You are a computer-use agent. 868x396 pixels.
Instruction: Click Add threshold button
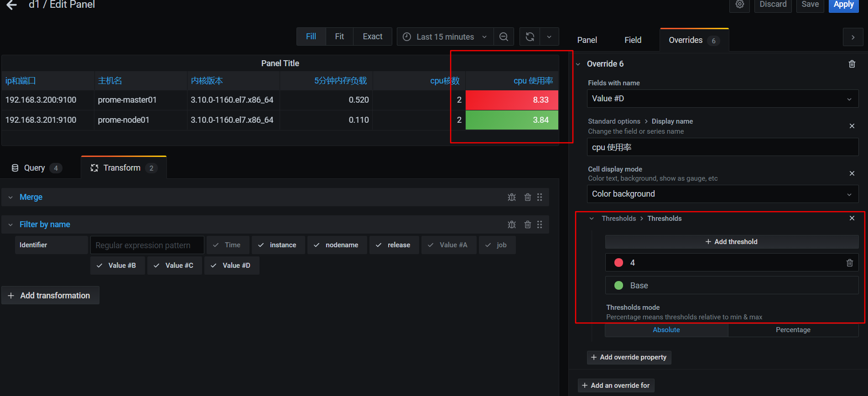732,242
